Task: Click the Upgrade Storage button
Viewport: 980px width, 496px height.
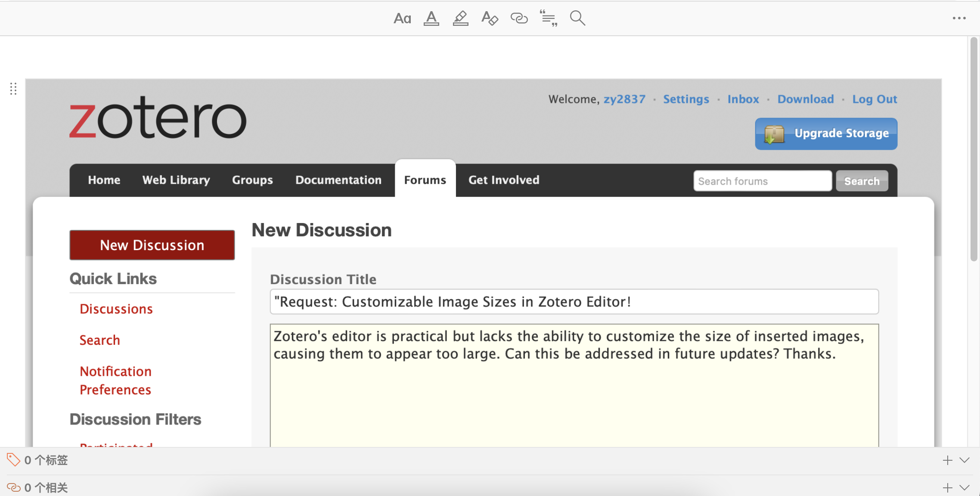Action: [x=826, y=134]
